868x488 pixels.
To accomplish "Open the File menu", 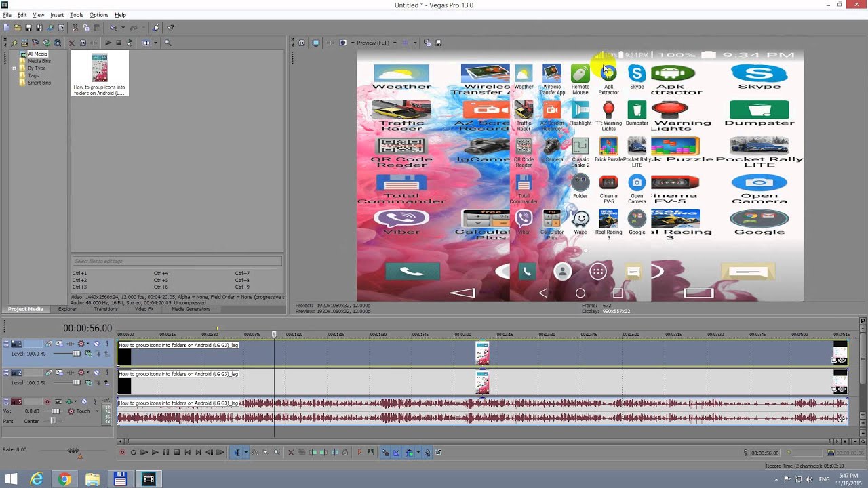I will coord(7,14).
